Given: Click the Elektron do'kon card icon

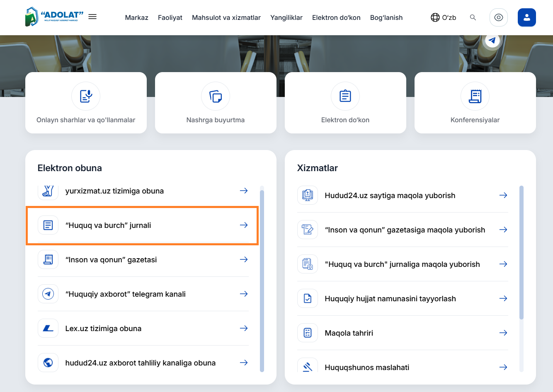Looking at the screenshot, I should 345,96.
